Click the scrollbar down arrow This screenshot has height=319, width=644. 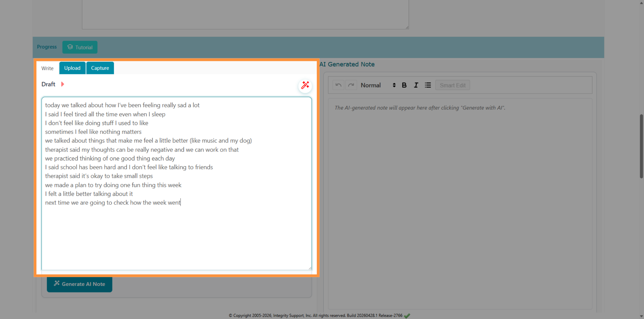(641, 316)
